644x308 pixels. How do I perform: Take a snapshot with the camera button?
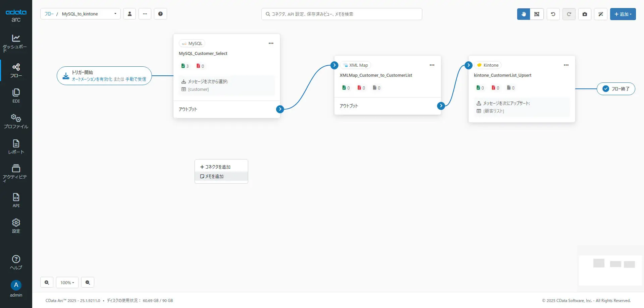[x=585, y=14]
